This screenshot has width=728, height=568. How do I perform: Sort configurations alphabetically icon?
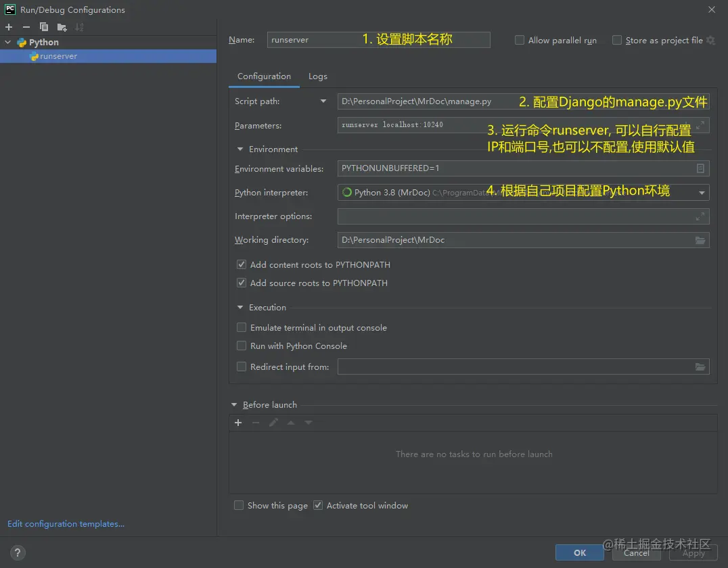point(79,27)
